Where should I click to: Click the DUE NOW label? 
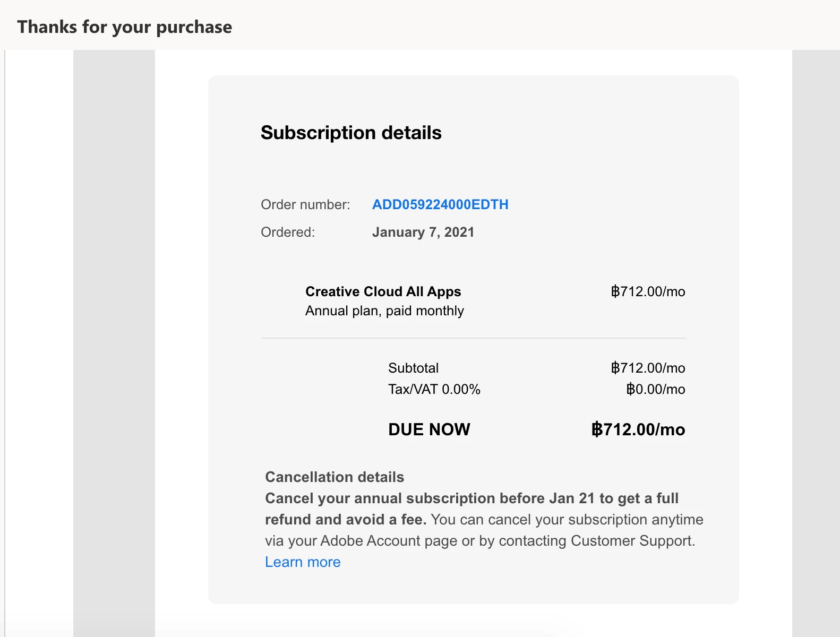pos(429,429)
